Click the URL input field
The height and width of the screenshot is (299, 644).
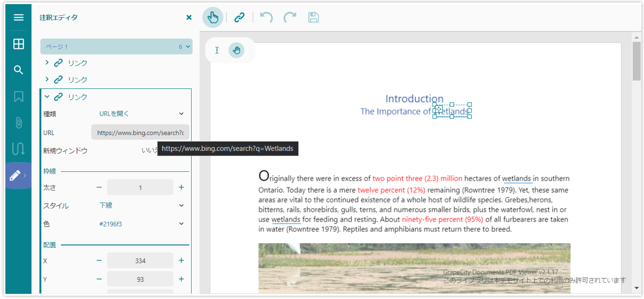point(140,133)
